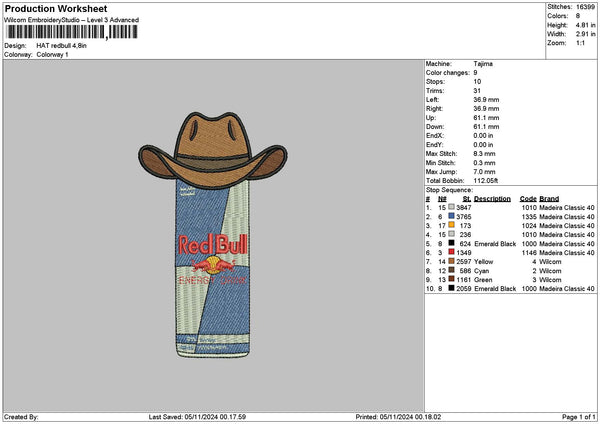Select the EndX value 0.00 in
This screenshot has height=424, width=600.
pyautogui.click(x=483, y=135)
